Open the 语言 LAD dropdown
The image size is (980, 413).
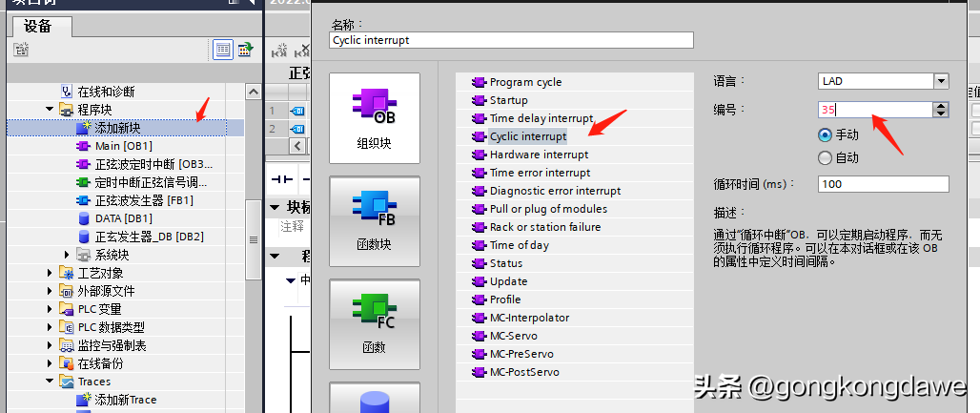(941, 82)
